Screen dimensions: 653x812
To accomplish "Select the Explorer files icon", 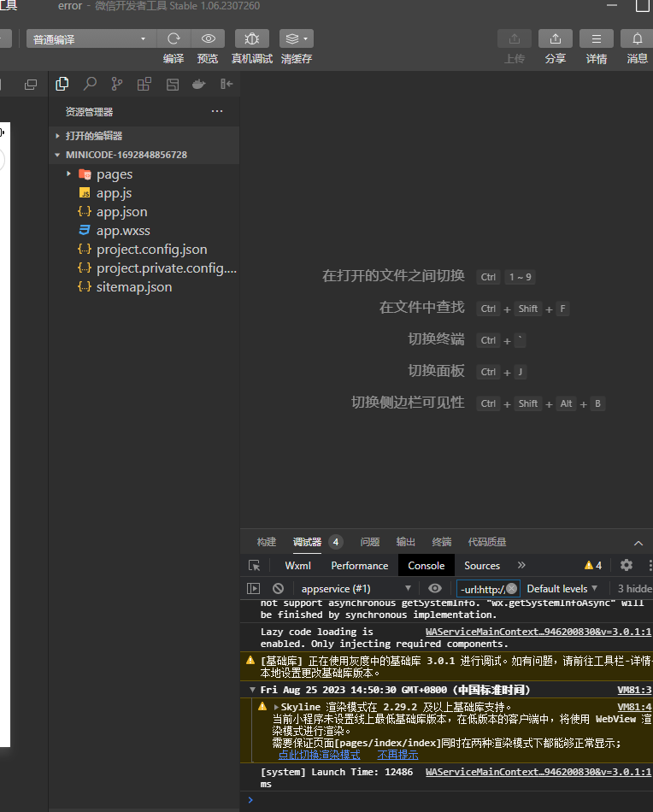I will 62,84.
